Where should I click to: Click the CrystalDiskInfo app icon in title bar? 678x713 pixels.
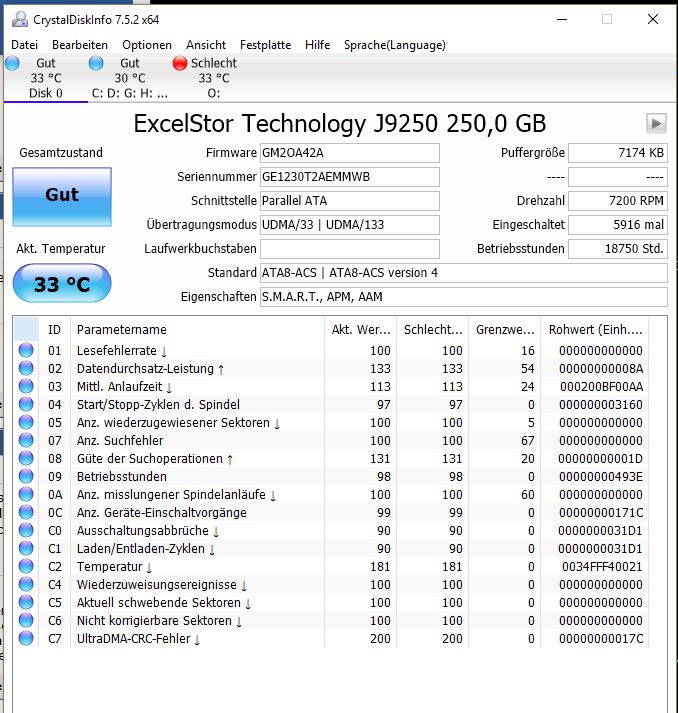(x=20, y=19)
